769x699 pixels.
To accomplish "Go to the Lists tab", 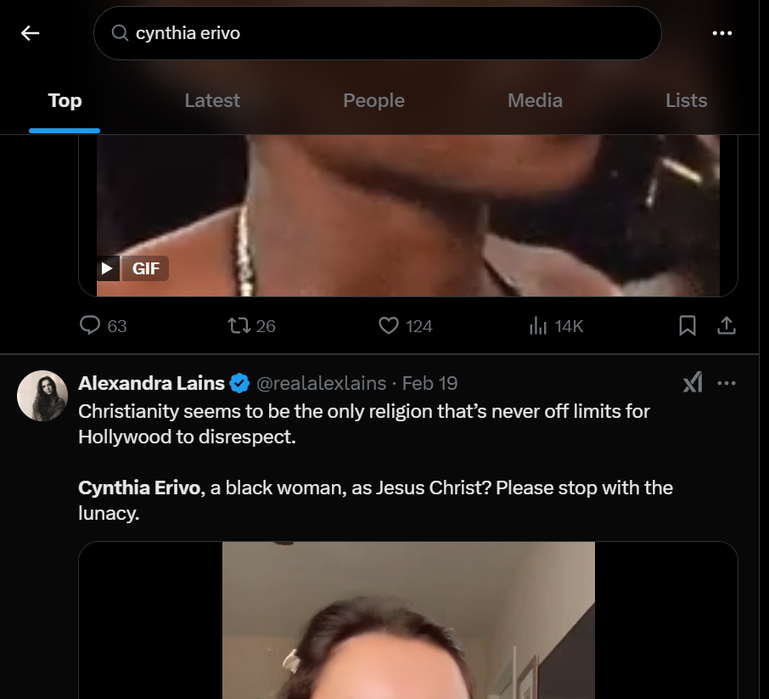I will pos(686,100).
